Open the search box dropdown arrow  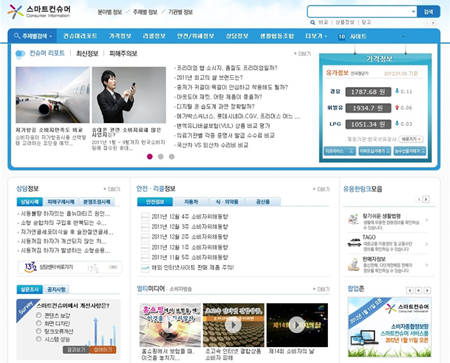(413, 12)
